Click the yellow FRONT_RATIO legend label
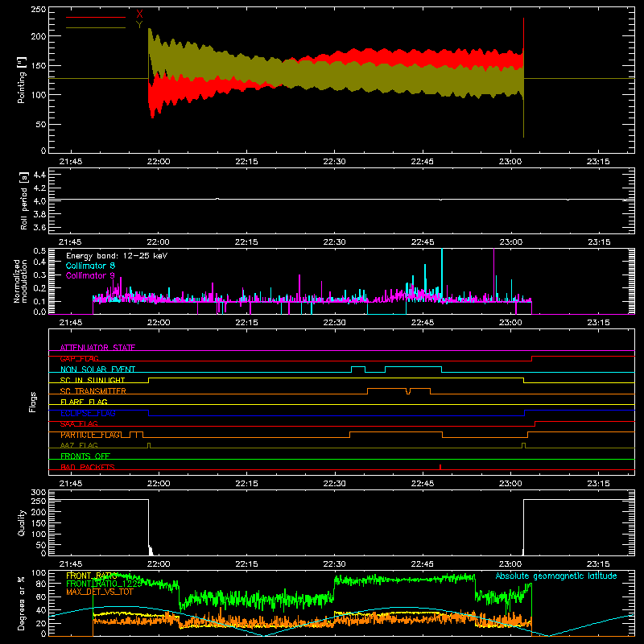The width and height of the screenshot is (644, 644). coord(91,576)
